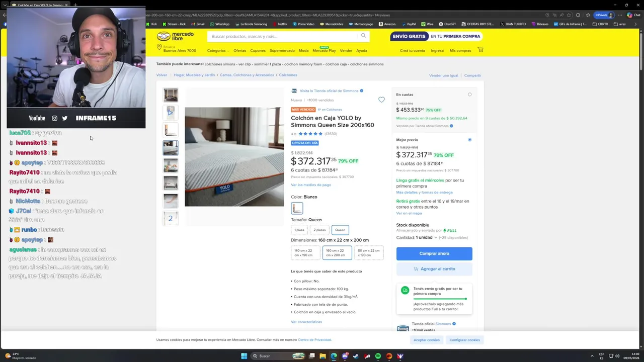Open the Supermercado menu item
This screenshot has height=362, width=644.
coord(282,51)
